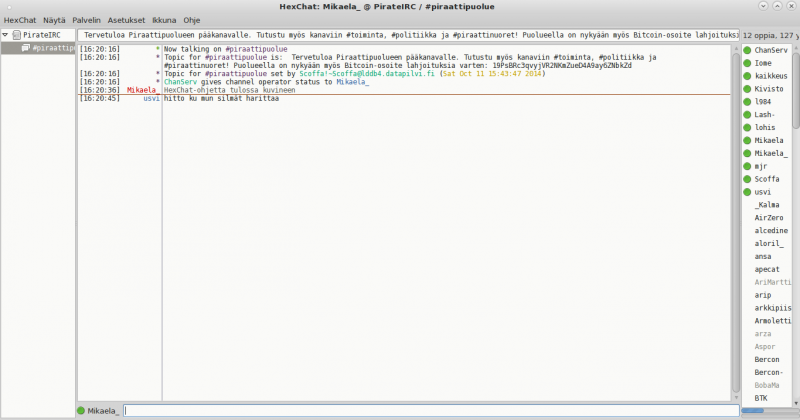This screenshot has width=800, height=420.
Task: Click the chat bubble icon for #piraattipuolue channel
Action: click(x=26, y=47)
